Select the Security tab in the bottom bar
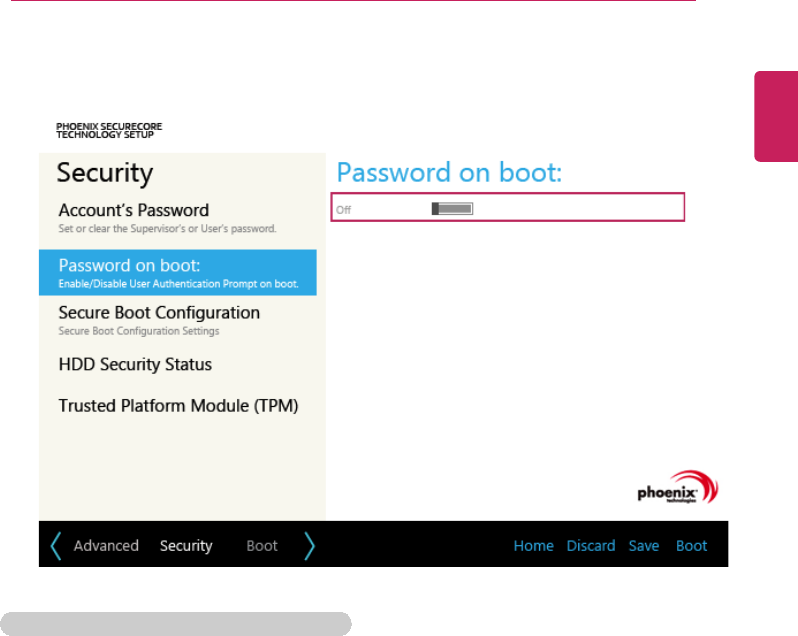This screenshot has width=798, height=636. tap(186, 546)
